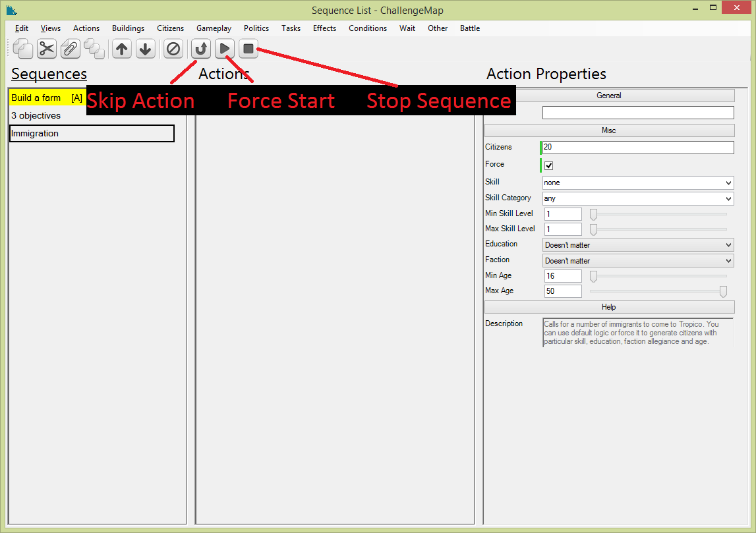756x533 pixels.
Task: Select the 'Build a farm' sequence
Action: pyautogui.click(x=47, y=98)
